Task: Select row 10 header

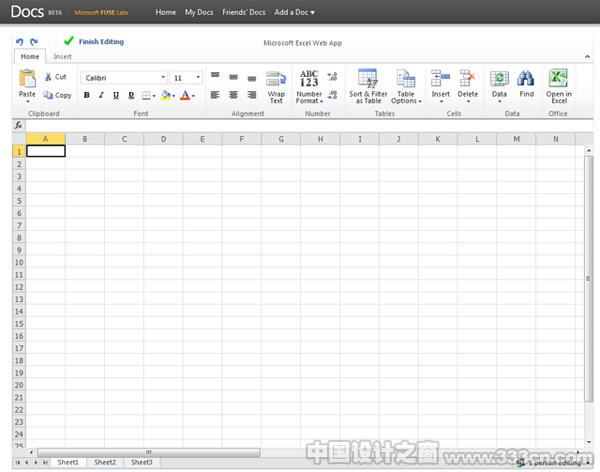Action: coord(19,262)
